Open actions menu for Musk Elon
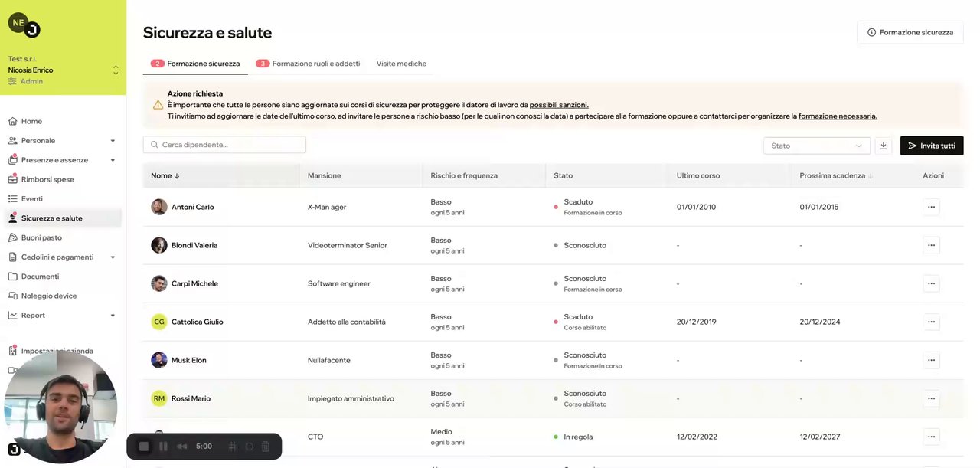 click(x=931, y=360)
